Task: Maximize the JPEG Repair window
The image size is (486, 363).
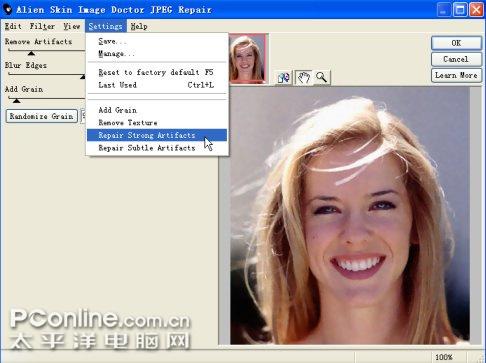Action: click(460, 10)
